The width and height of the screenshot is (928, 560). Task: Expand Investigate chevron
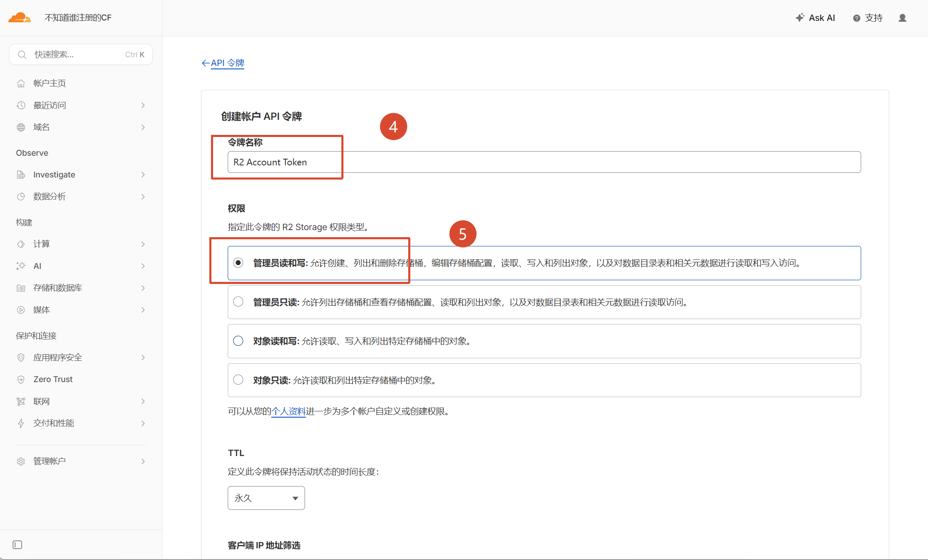(x=143, y=175)
